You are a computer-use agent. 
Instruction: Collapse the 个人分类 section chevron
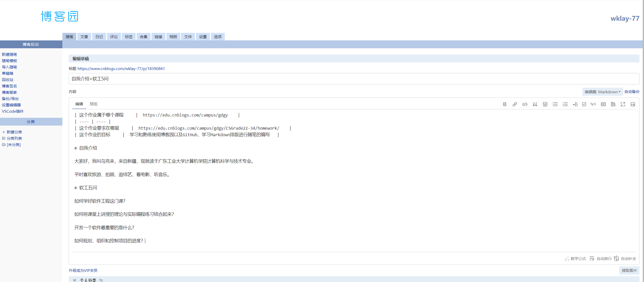click(75, 280)
